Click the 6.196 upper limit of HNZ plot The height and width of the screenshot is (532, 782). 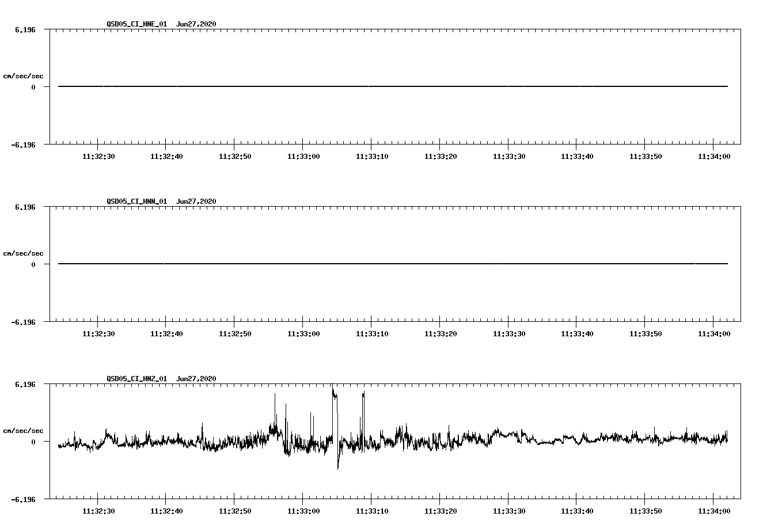point(25,384)
